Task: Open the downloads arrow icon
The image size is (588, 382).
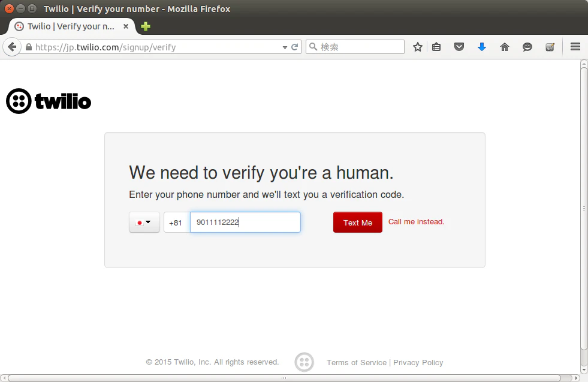Action: (x=482, y=47)
